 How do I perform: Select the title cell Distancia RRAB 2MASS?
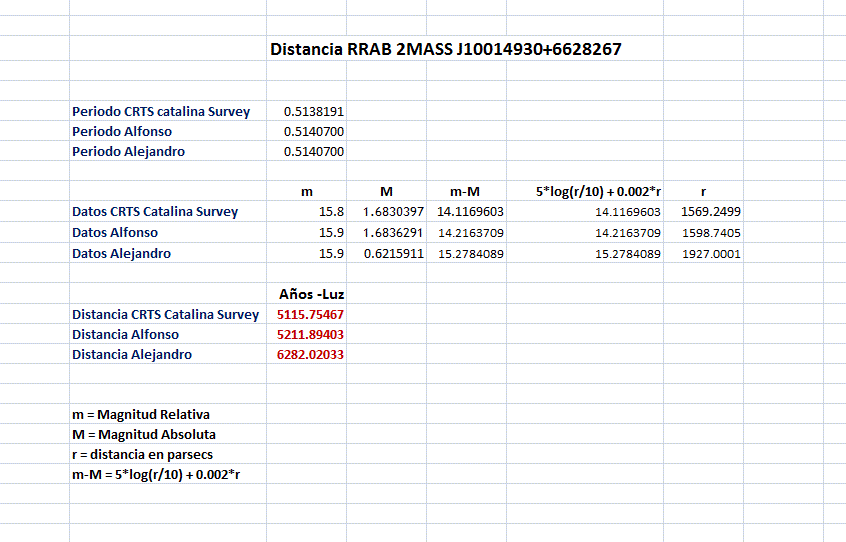coord(445,49)
